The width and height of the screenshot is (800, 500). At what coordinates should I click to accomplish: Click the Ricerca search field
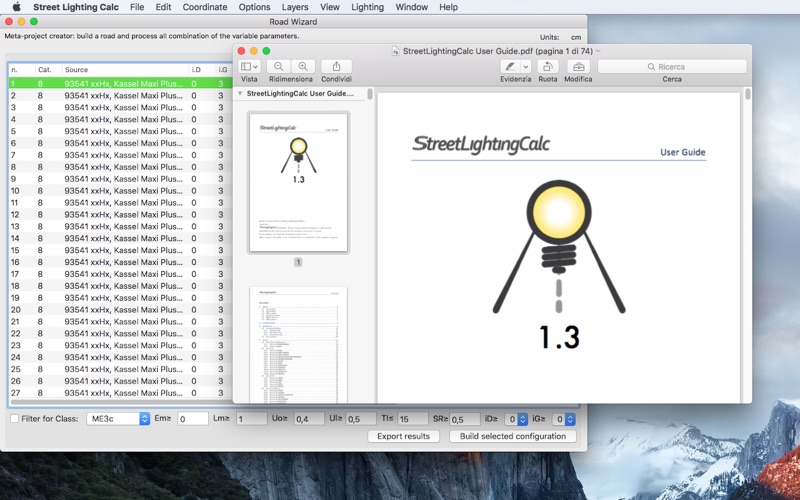pyautogui.click(x=672, y=66)
